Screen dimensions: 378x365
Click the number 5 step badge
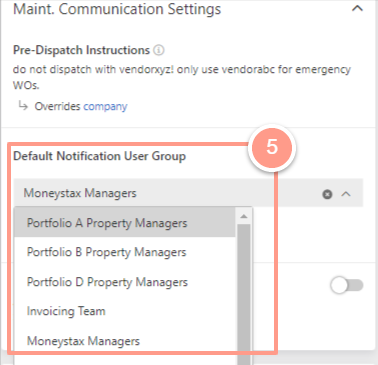coord(272,147)
